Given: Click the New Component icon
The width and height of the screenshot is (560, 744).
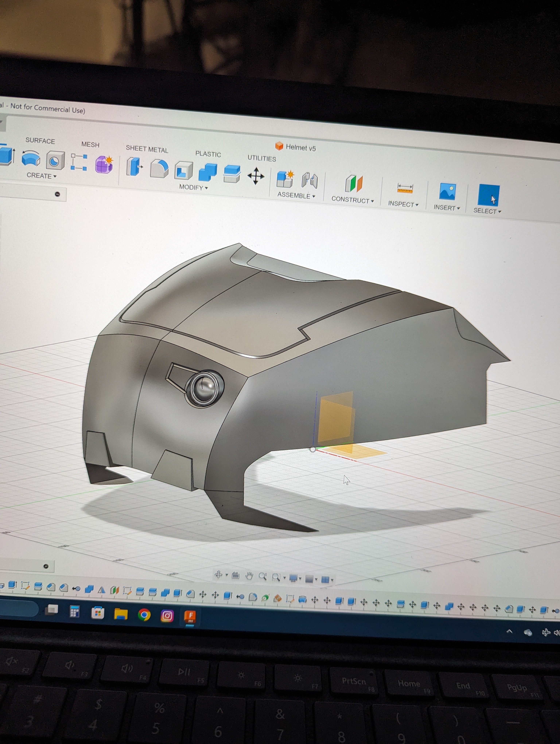Looking at the screenshot, I should coord(285,179).
